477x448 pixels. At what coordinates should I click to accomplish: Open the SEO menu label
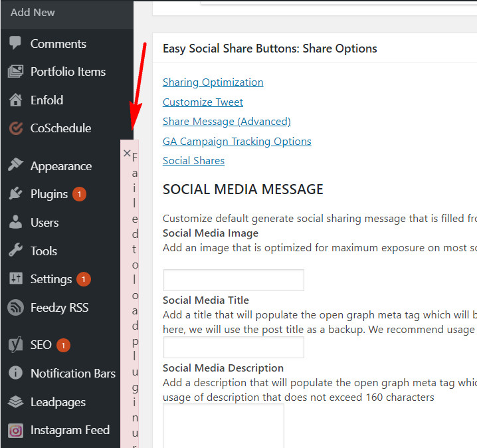pyautogui.click(x=41, y=345)
